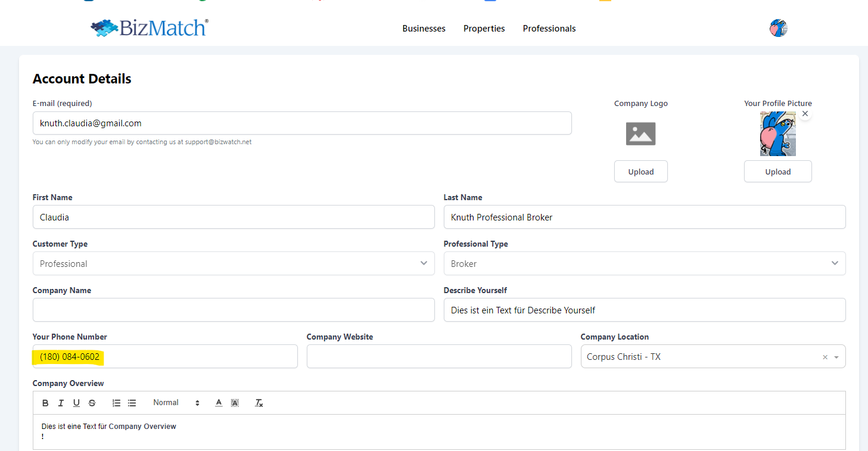The width and height of the screenshot is (868, 451).
Task: Insert a numbered list in Company Overview
Action: 117,403
